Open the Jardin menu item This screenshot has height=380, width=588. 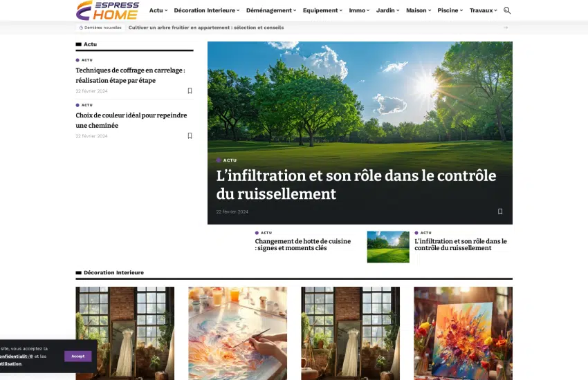tap(388, 10)
